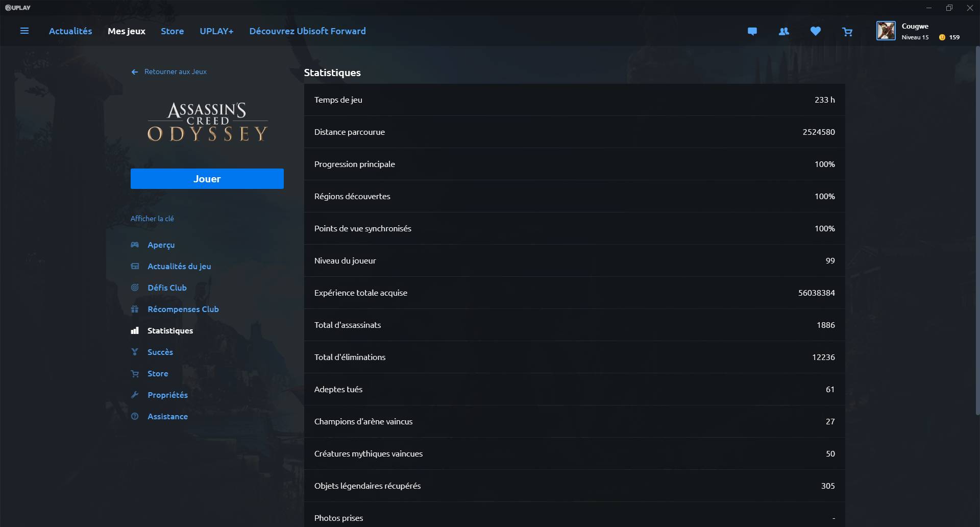Click the Statistiques page heading
980x527 pixels.
click(332, 73)
